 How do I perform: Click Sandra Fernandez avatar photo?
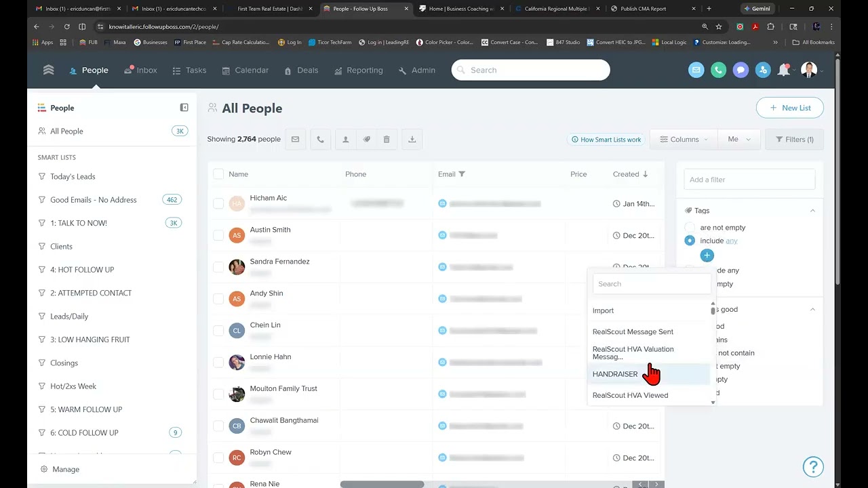tap(237, 267)
